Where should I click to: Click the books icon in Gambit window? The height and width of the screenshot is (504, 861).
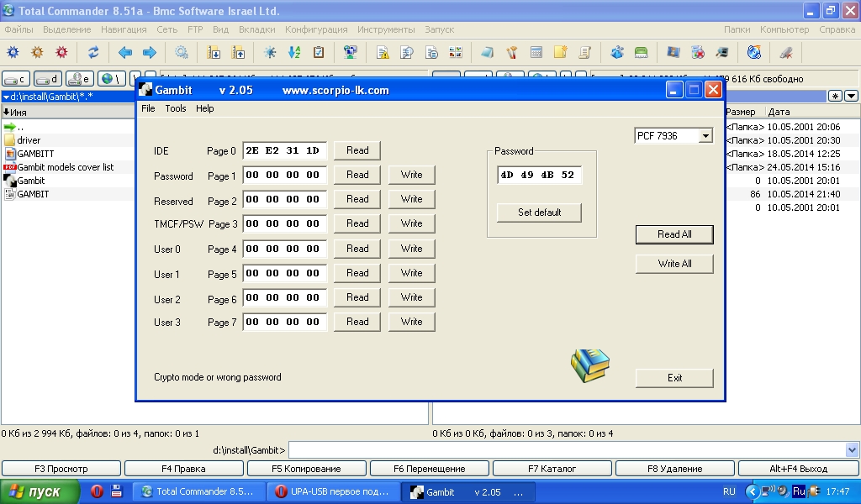coord(589,365)
